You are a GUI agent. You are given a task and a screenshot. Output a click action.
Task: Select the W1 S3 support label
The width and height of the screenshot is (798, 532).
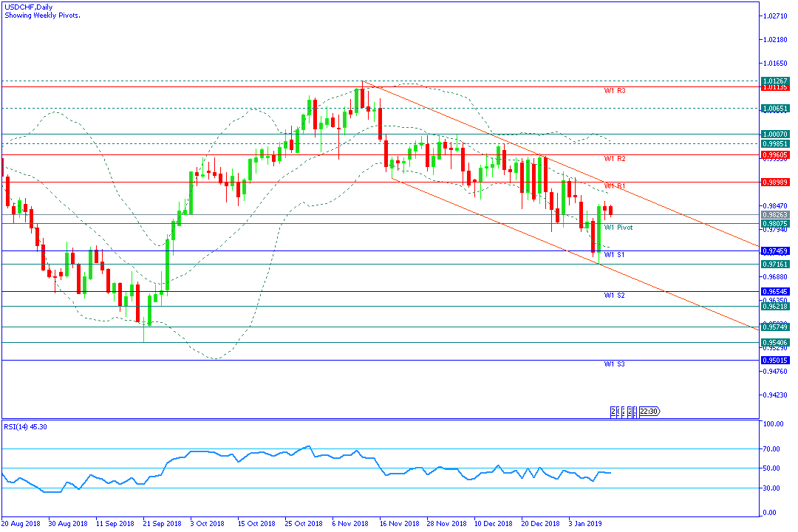click(614, 364)
